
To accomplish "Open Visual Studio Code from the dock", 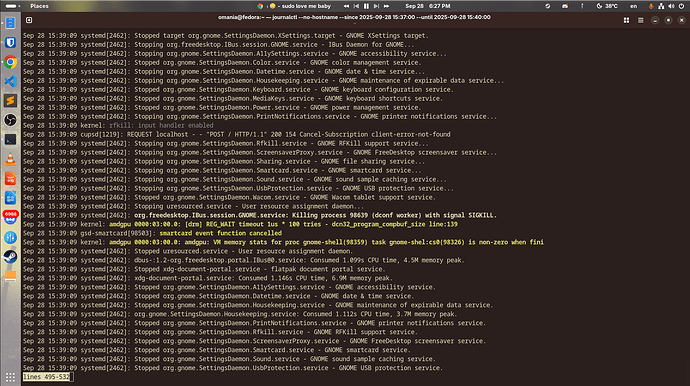I will coord(10,81).
